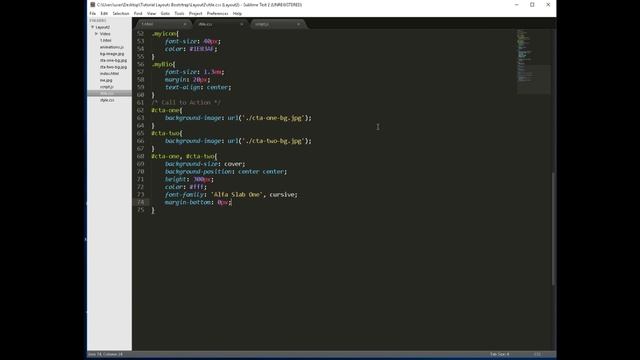640x360 pixels.
Task: Open the Goto menu
Action: [x=165, y=13]
